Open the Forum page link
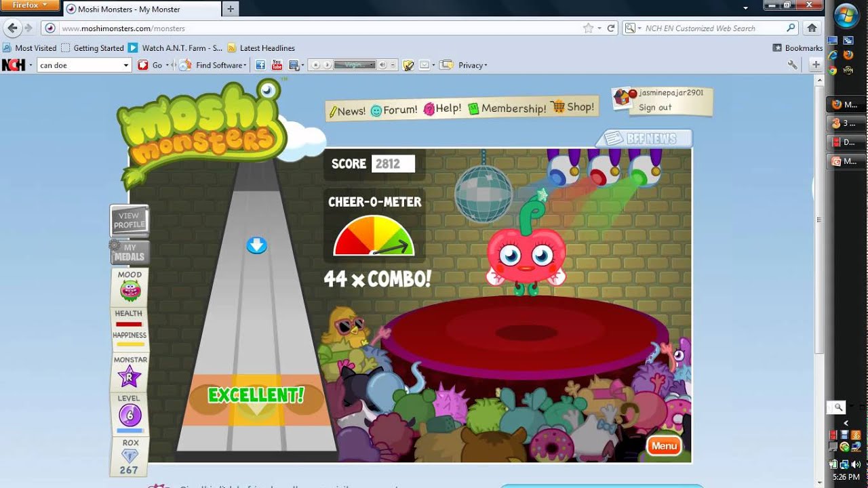The image size is (868, 488). 394,110
